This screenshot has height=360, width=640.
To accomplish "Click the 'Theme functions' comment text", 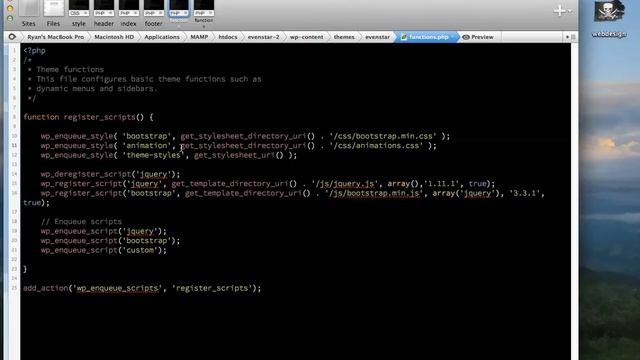I will [70, 69].
